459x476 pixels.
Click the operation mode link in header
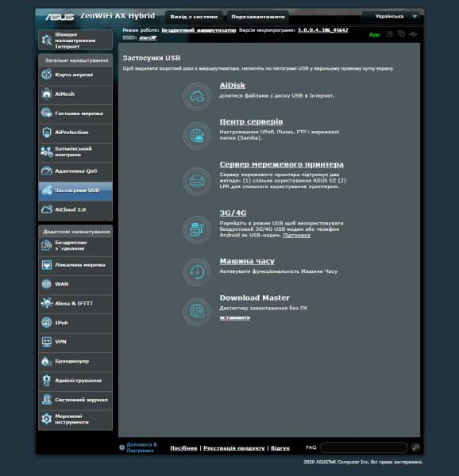(199, 30)
